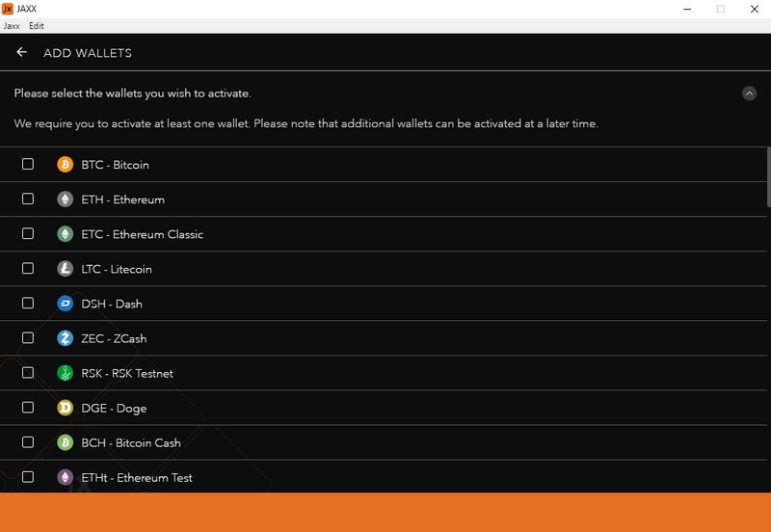The width and height of the screenshot is (771, 532).
Task: Tick the ETH - Ethereum checkbox
Action: (x=28, y=199)
